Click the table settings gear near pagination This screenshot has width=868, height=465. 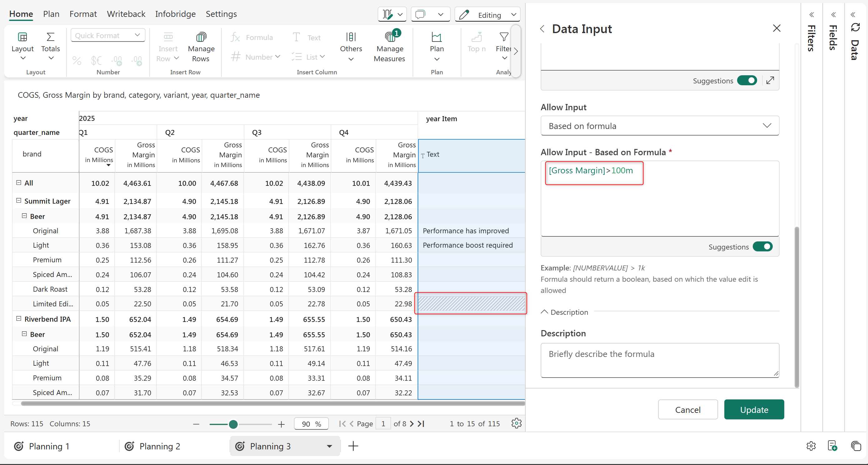516,423
